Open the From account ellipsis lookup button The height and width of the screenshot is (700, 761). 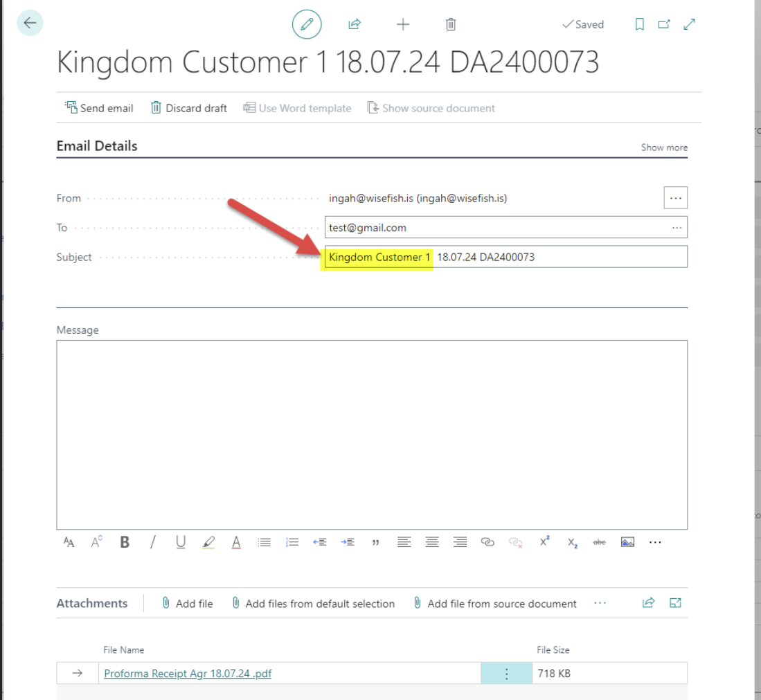[675, 198]
